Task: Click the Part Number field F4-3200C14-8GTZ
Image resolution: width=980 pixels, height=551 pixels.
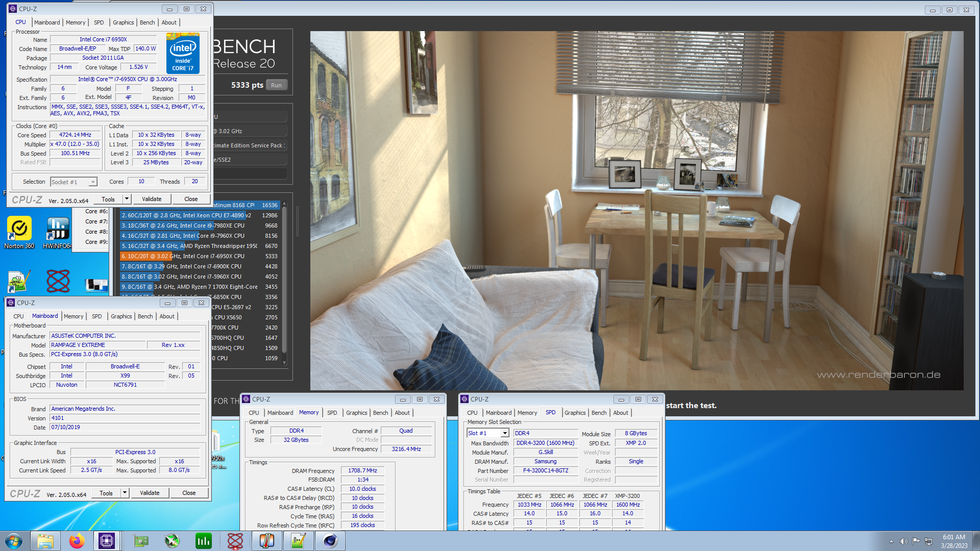Action: tap(545, 470)
